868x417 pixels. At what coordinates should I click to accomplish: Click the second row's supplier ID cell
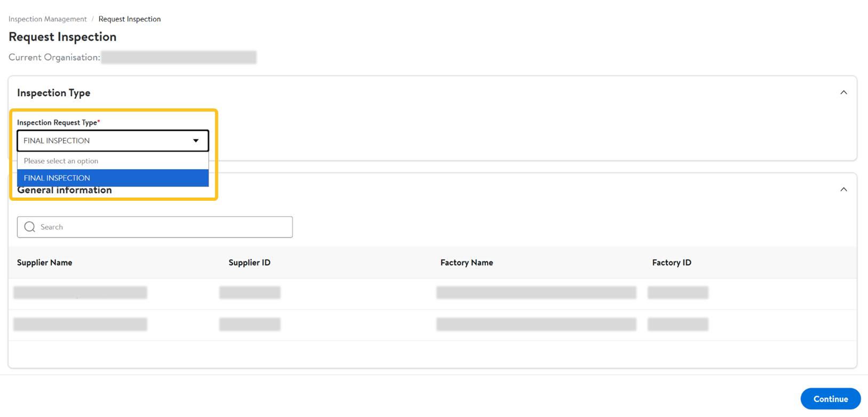coord(249,324)
